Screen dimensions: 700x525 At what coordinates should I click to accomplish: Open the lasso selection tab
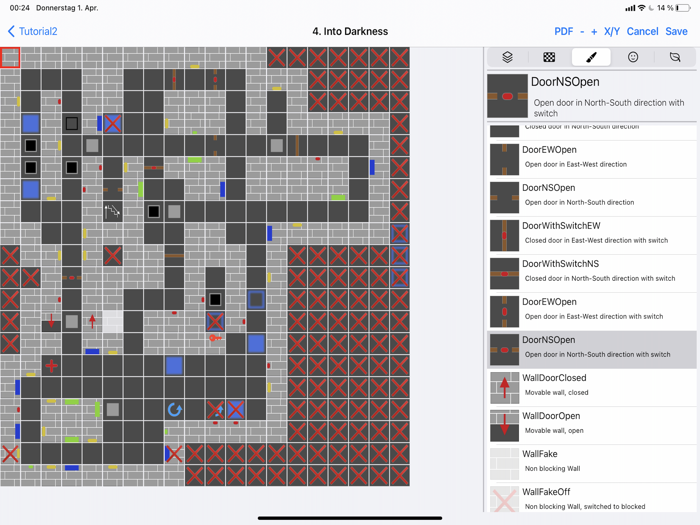tap(675, 57)
